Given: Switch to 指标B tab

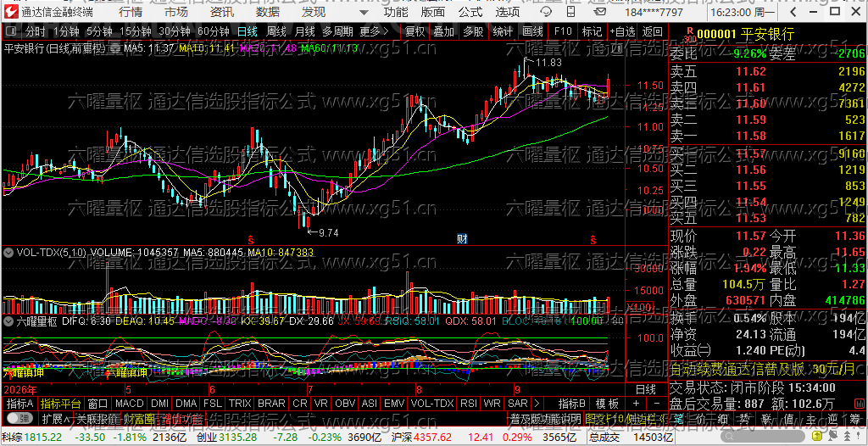Looking at the screenshot, I should point(572,404).
